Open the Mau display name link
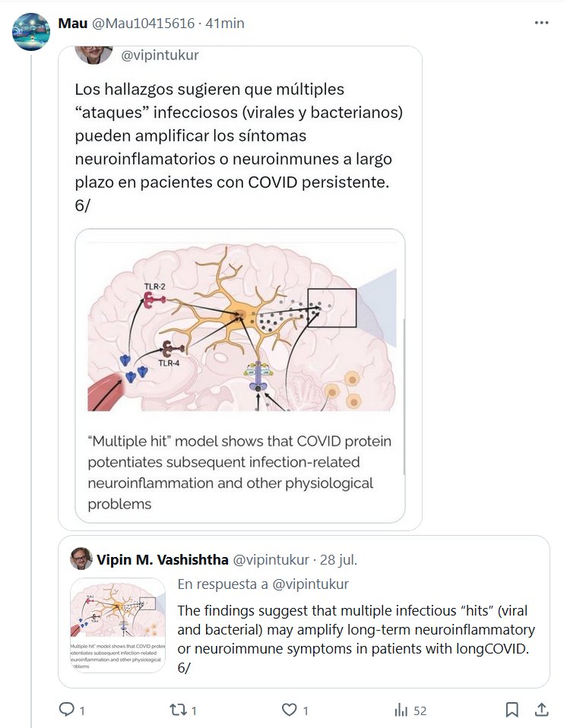 click(x=73, y=23)
